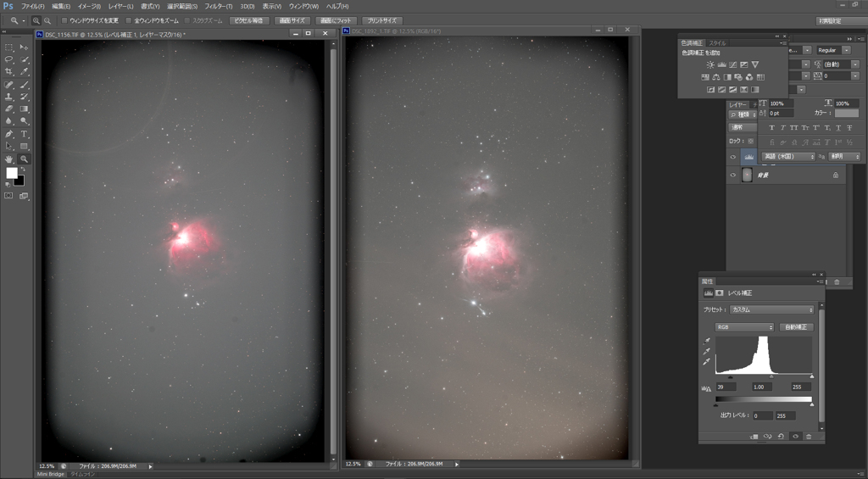Open the anti-aliasing dropdown 鮮明
Viewport: 868px width, 479px height.
tap(844, 157)
